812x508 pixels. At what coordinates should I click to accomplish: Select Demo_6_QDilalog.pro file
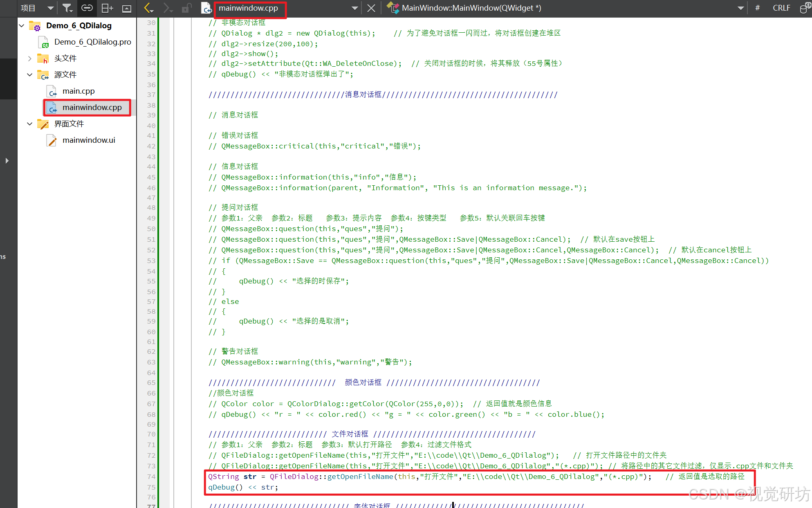(92, 42)
